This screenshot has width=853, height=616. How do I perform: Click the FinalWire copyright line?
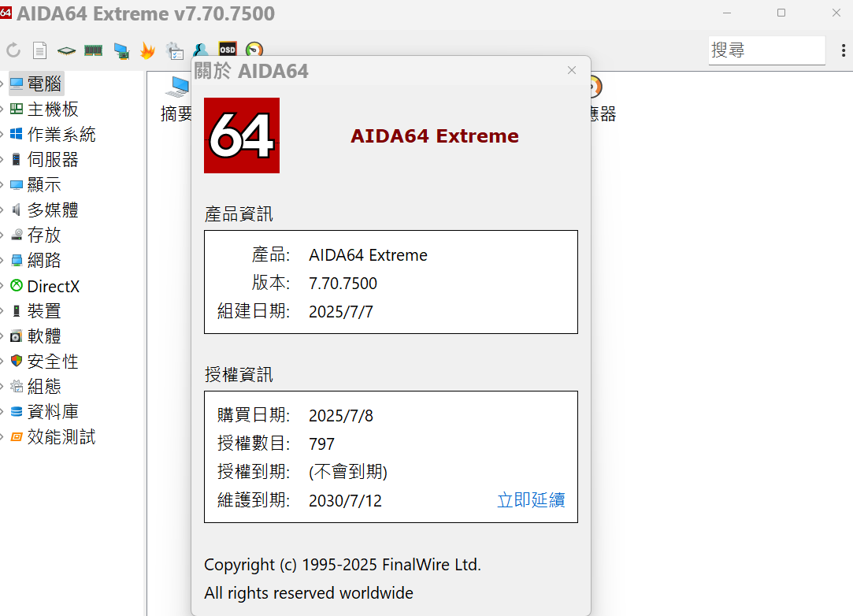point(343,565)
